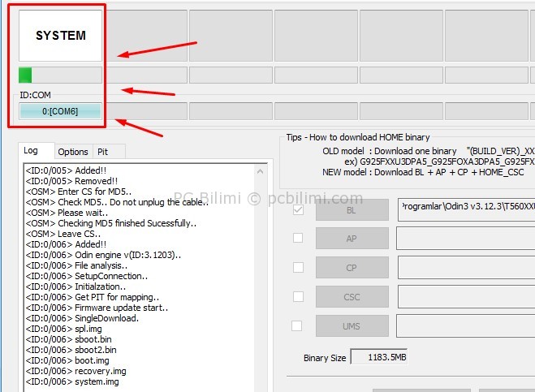
Task: Click the SYSTEM status box
Action: [x=60, y=36]
